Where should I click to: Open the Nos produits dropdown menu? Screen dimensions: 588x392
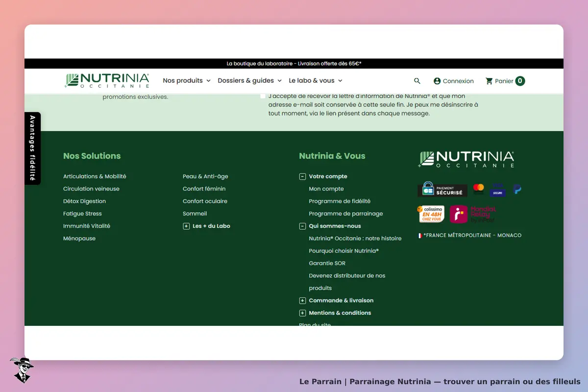(187, 80)
